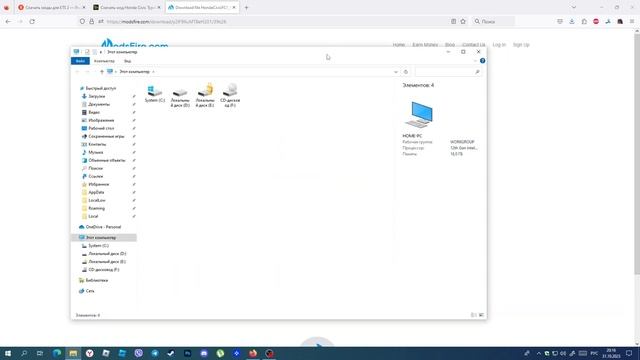
Task: Click Earn Money link on ModsFire page
Action: tap(425, 45)
